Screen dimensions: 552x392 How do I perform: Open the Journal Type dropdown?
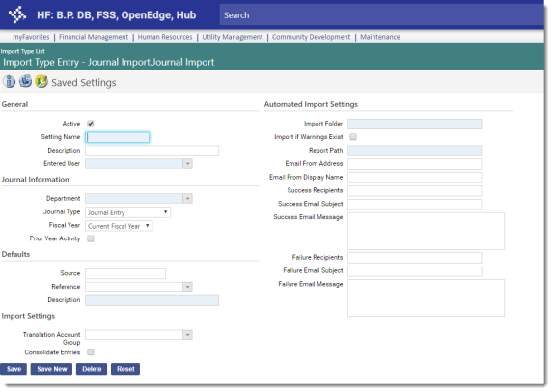click(127, 212)
